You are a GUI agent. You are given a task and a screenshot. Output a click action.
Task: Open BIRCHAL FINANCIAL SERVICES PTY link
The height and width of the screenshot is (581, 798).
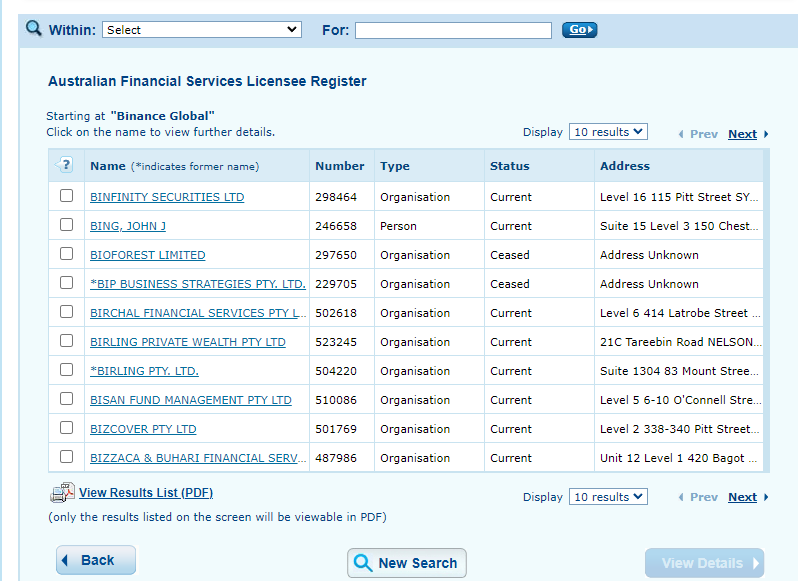[198, 313]
